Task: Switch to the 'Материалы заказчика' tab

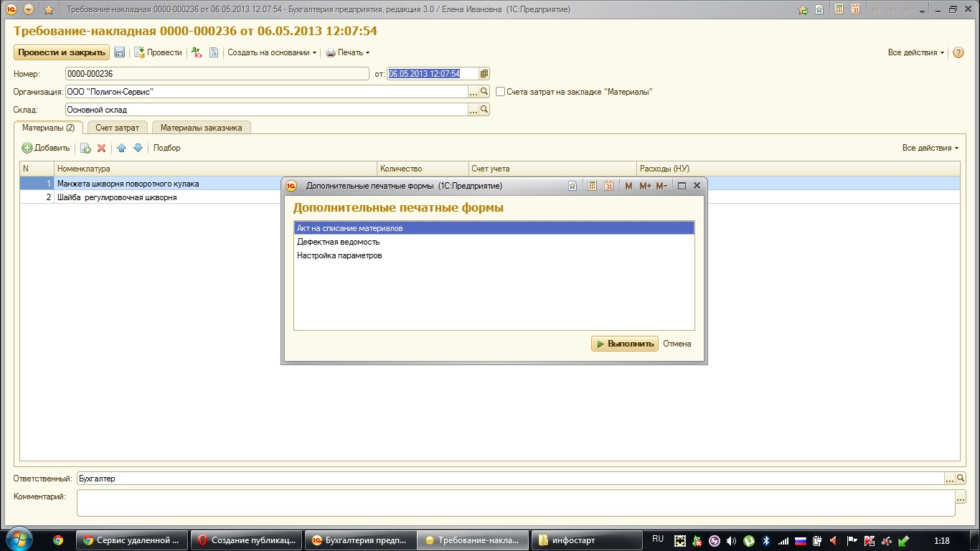Action: pyautogui.click(x=201, y=128)
